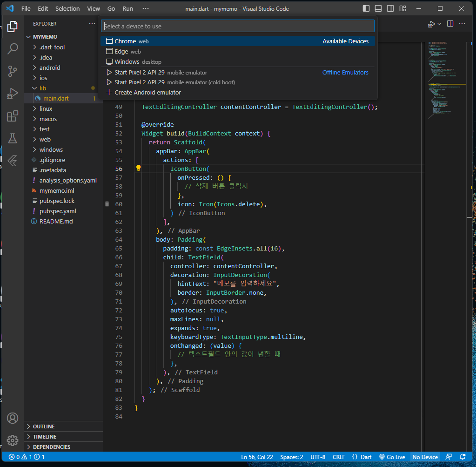Click Run or Debug icon in editor toolbar

[x=431, y=24]
